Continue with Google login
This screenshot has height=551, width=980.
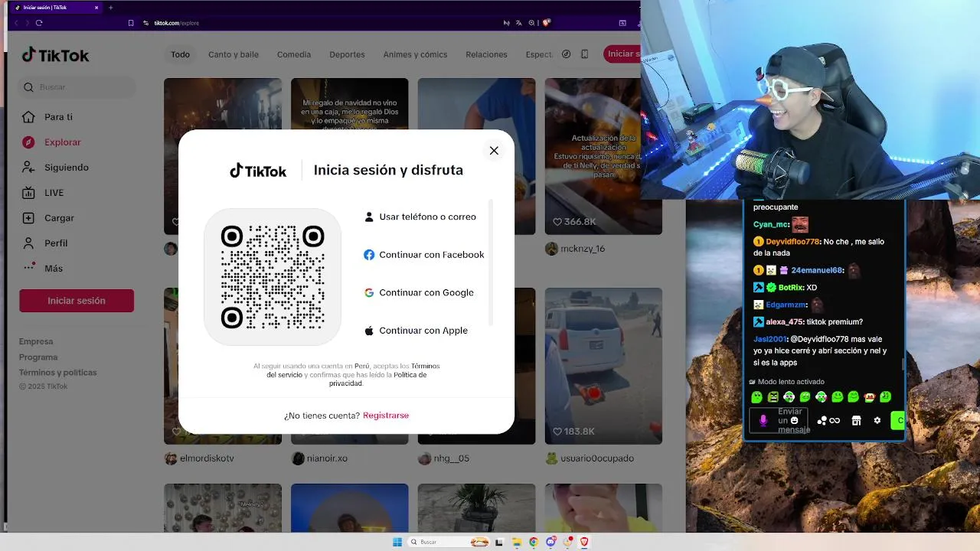(x=419, y=292)
